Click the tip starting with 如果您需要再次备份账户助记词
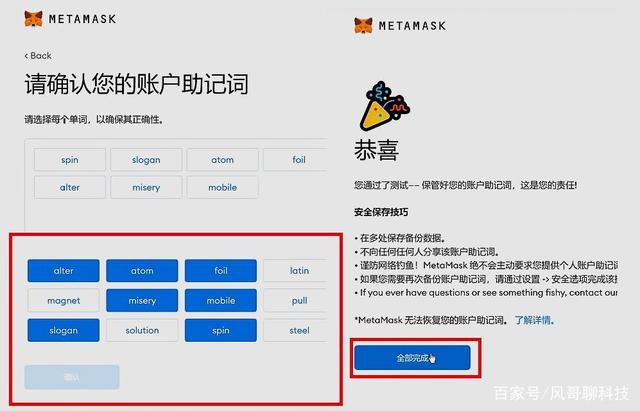 [x=486, y=279]
